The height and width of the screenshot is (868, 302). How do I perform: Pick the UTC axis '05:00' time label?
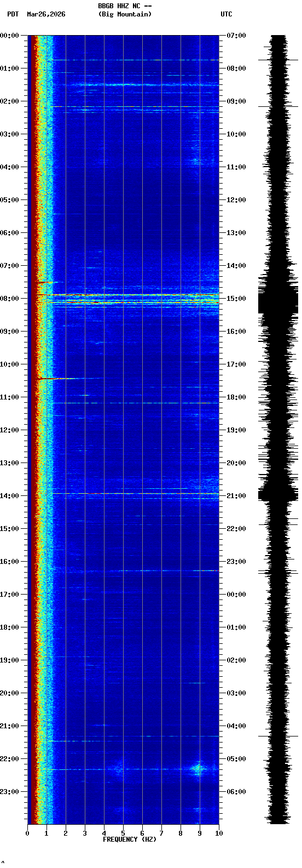tap(236, 759)
